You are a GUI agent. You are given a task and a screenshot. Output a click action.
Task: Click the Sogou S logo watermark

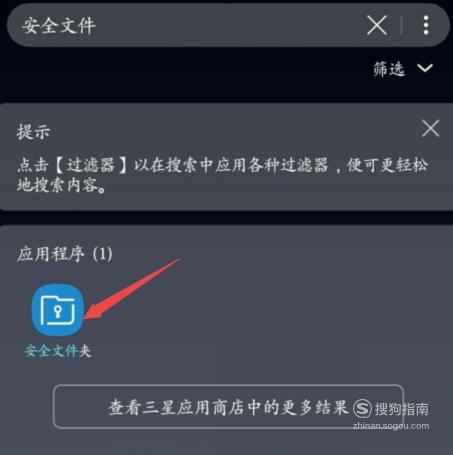[362, 408]
